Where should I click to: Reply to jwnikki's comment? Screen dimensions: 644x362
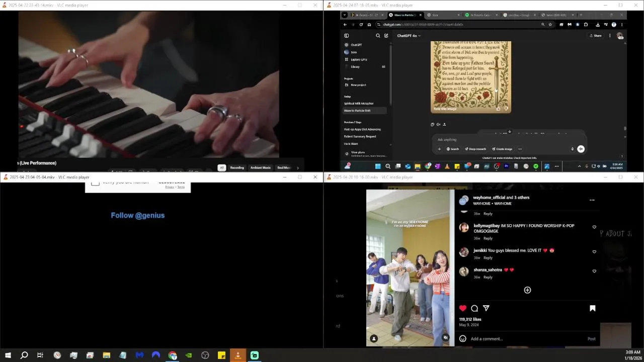pos(488,258)
